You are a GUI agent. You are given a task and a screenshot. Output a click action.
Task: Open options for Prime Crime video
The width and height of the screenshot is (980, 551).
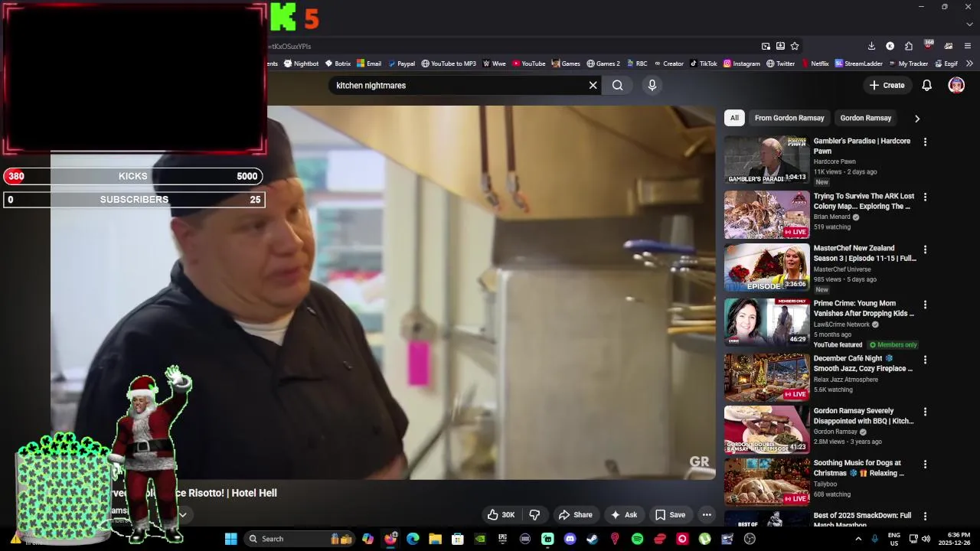pos(925,305)
